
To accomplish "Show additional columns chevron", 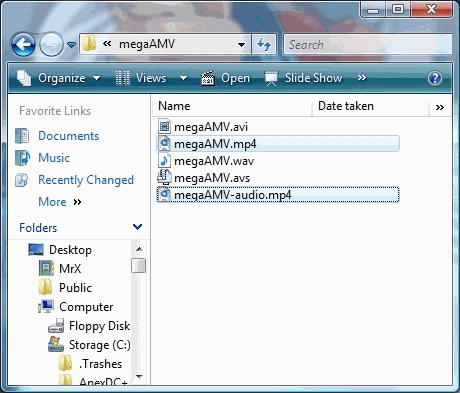I will point(440,107).
